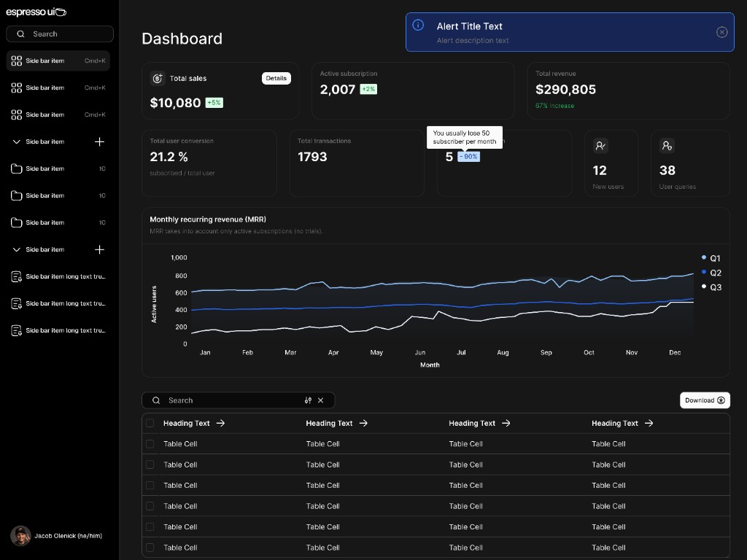The height and width of the screenshot is (560, 747).
Task: Click the Total sales coin icon
Action: [x=158, y=78]
